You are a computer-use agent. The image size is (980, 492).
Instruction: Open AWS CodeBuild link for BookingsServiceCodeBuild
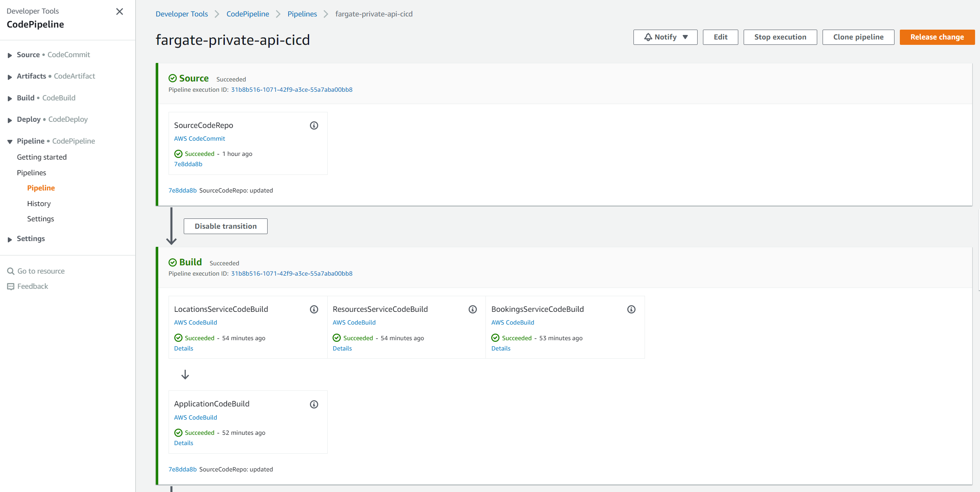[x=513, y=323]
